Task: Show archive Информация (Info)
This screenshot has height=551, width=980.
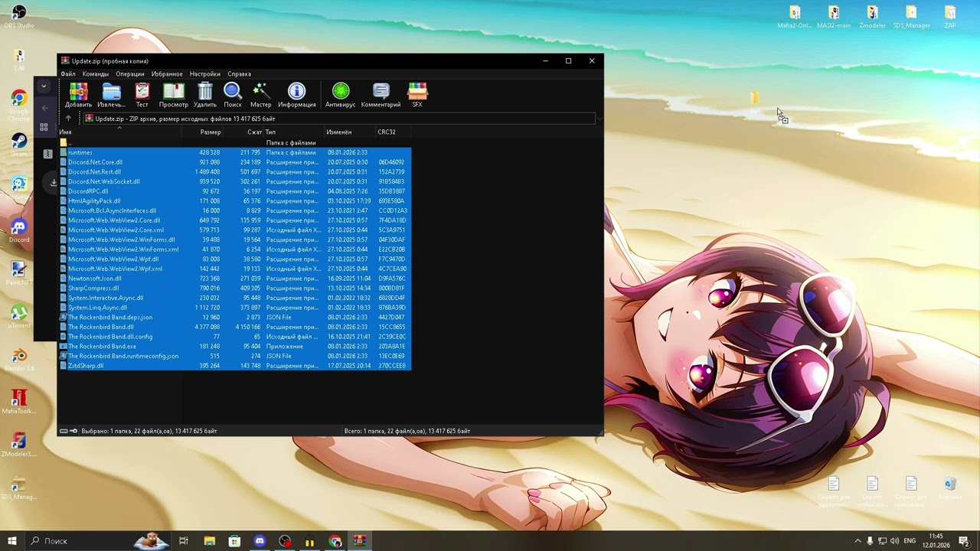Action: point(297,95)
